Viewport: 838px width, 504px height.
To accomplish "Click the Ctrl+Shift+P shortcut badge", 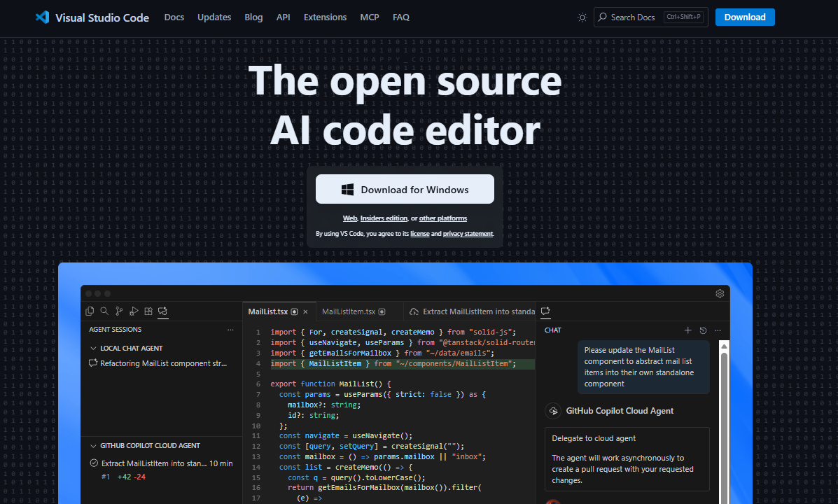I will (x=683, y=17).
